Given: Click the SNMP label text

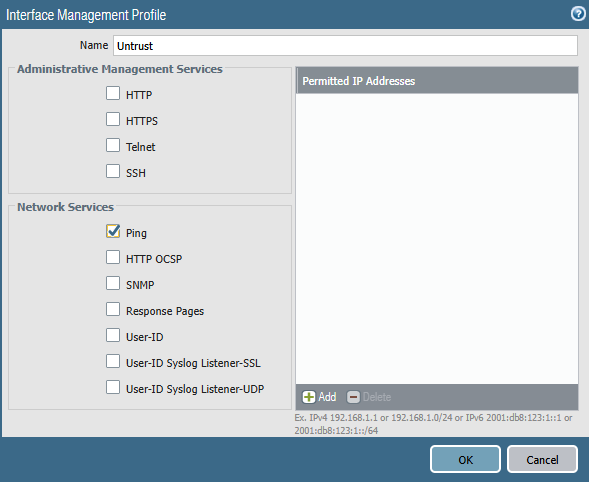Looking at the screenshot, I should tap(140, 285).
